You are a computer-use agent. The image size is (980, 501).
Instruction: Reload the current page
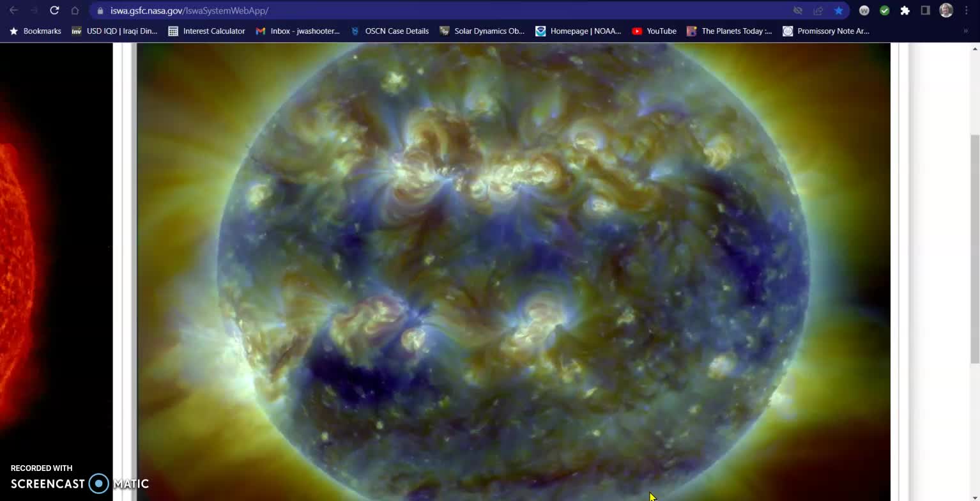(54, 10)
